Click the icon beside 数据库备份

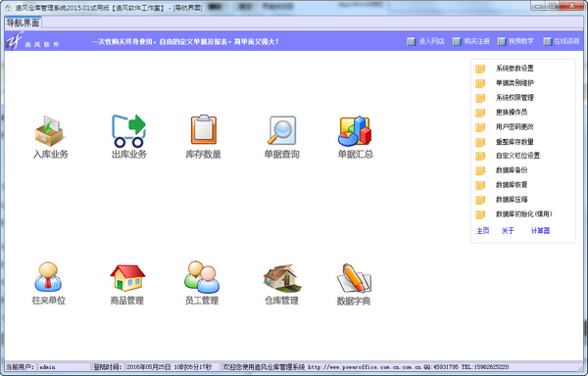480,170
